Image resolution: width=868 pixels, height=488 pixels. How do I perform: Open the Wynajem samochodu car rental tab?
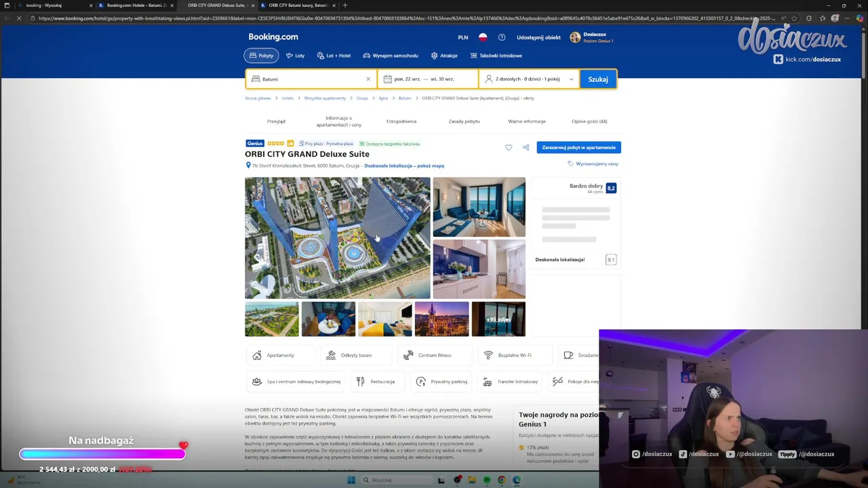[x=391, y=56]
